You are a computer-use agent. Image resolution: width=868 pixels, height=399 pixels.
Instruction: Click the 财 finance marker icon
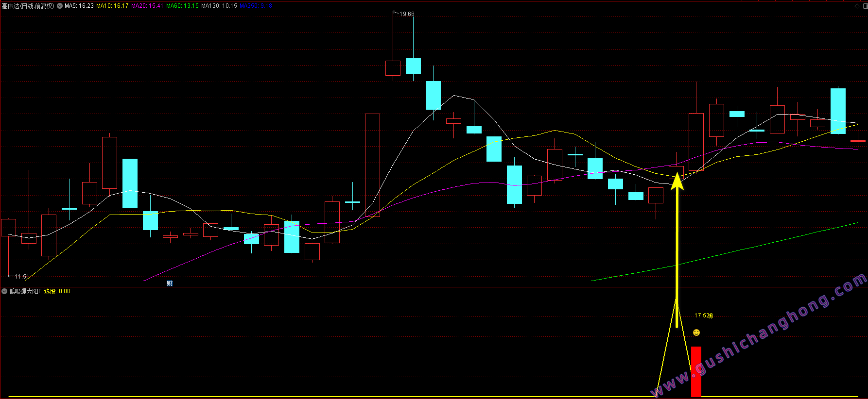(x=170, y=283)
